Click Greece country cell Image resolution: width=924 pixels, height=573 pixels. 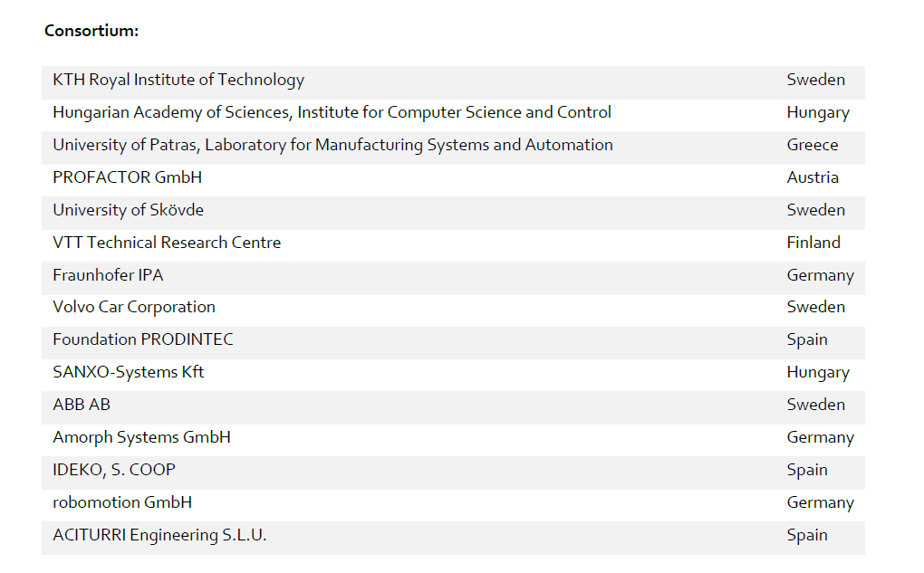tap(813, 145)
